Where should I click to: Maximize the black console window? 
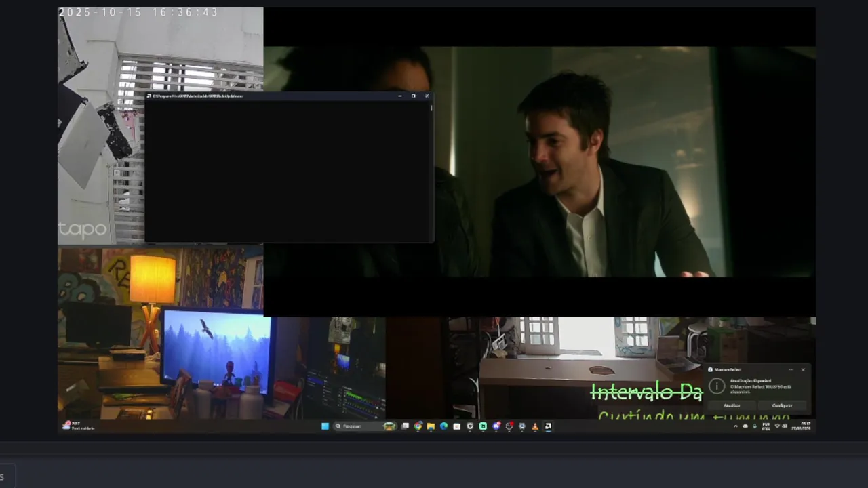(x=414, y=96)
